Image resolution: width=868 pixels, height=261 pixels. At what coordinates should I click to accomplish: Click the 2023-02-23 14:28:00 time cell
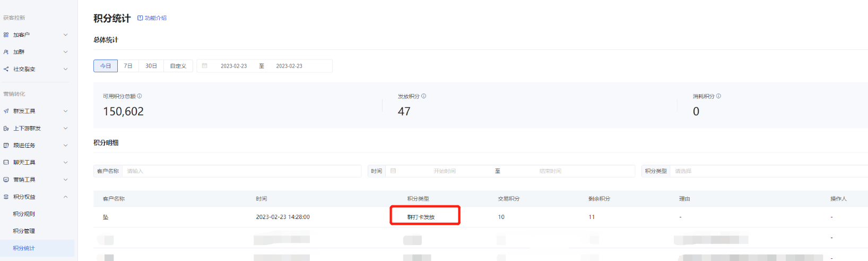click(283, 217)
